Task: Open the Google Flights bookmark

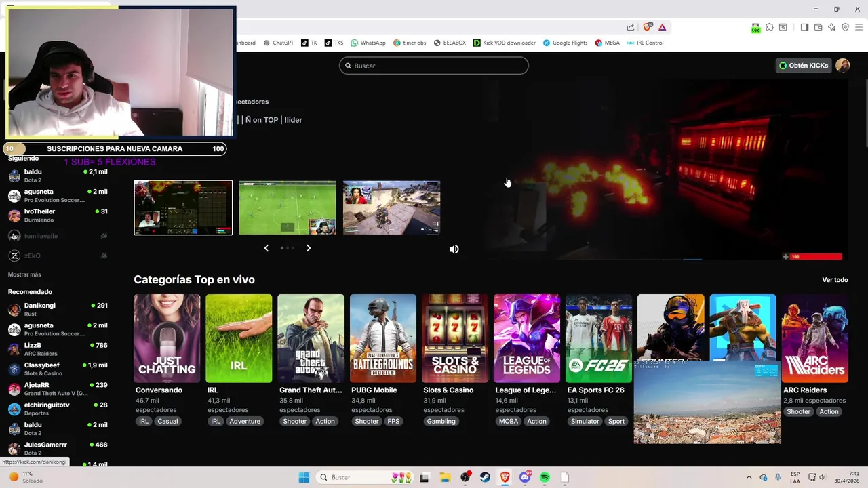Action: point(565,43)
